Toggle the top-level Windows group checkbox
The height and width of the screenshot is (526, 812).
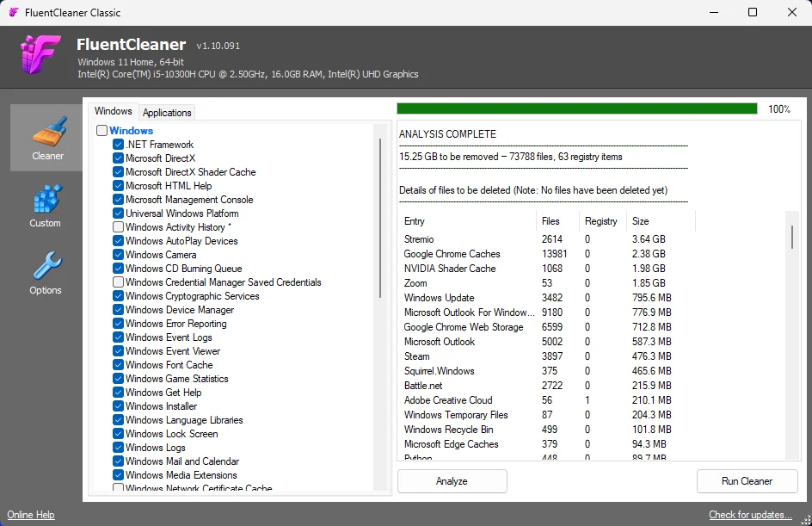(x=102, y=131)
